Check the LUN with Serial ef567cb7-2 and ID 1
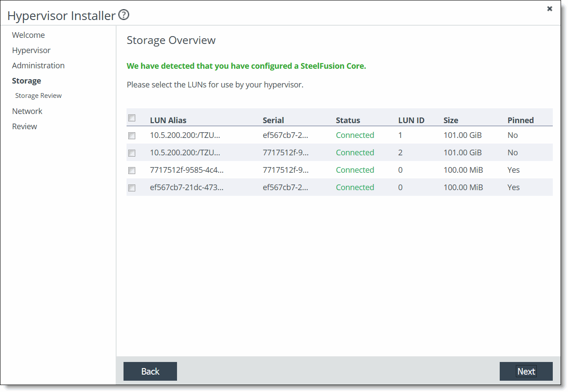The width and height of the screenshot is (568, 392). click(132, 135)
